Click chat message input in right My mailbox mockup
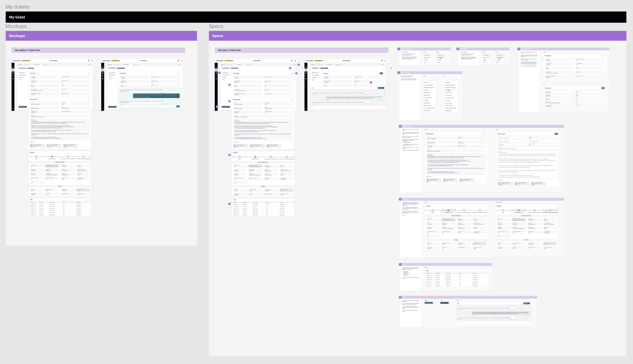633x364 pixels. click(x=148, y=106)
